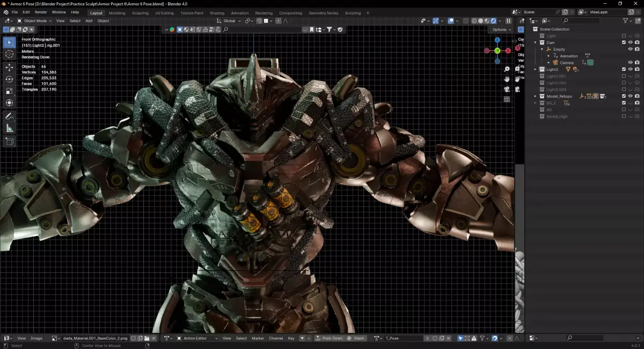Open the Render menu
644x349 pixels.
[x=41, y=12]
